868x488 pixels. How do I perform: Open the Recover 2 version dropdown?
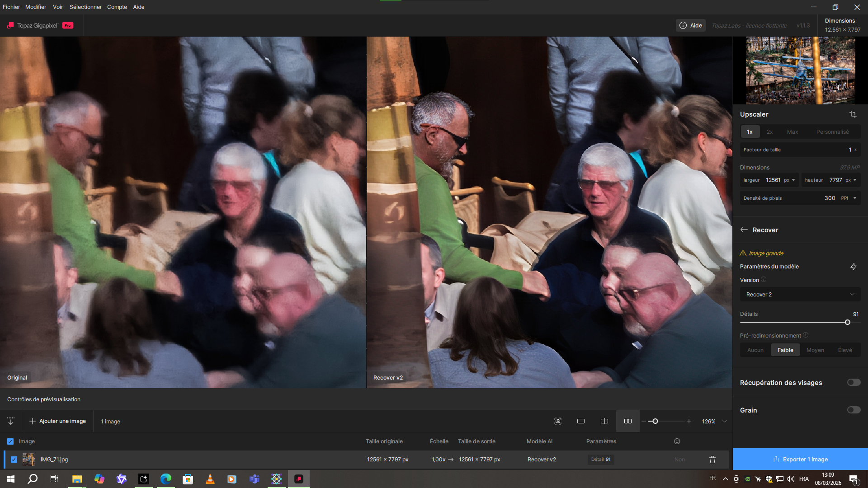800,295
